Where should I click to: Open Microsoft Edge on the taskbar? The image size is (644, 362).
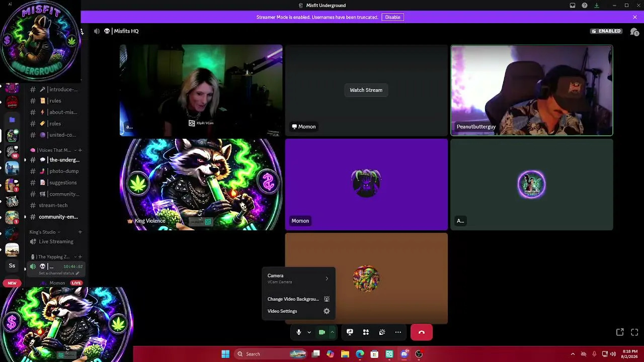(360, 354)
